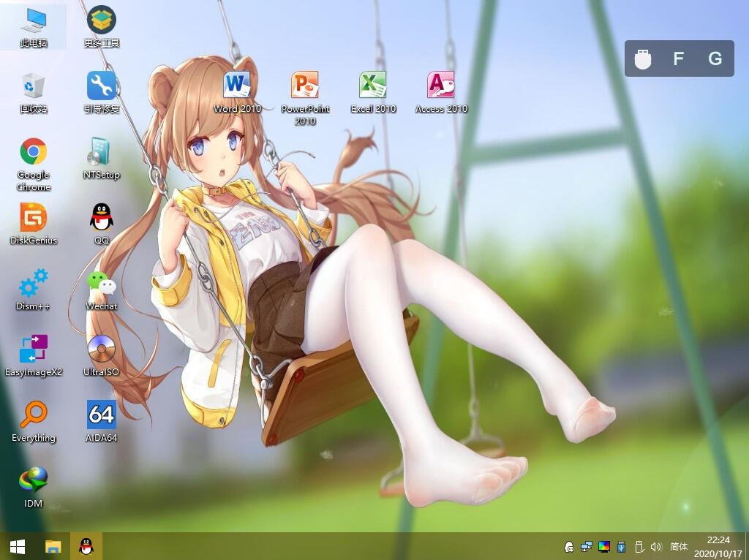Switch the 简体 input method indicator
The height and width of the screenshot is (560, 749).
tap(679, 547)
